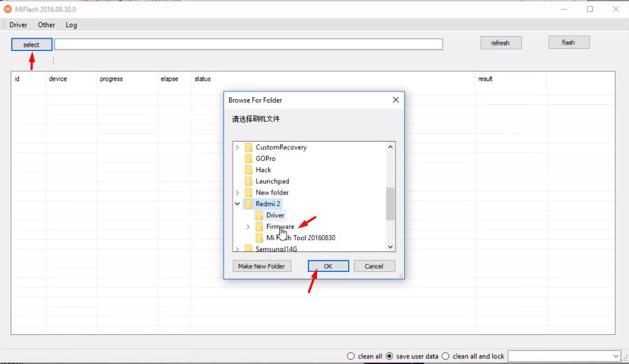The width and height of the screenshot is (629, 364).
Task: Collapse the Redmi 2 folder
Action: [x=238, y=204]
